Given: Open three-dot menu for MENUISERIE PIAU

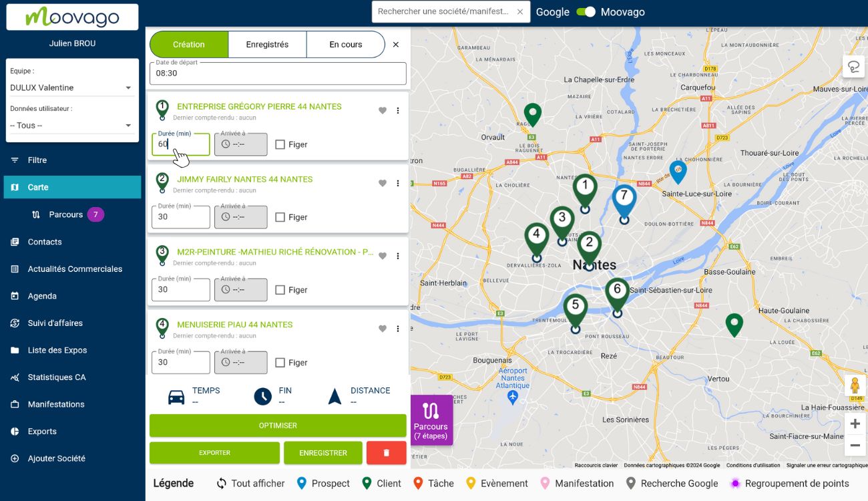Looking at the screenshot, I should pyautogui.click(x=398, y=329).
